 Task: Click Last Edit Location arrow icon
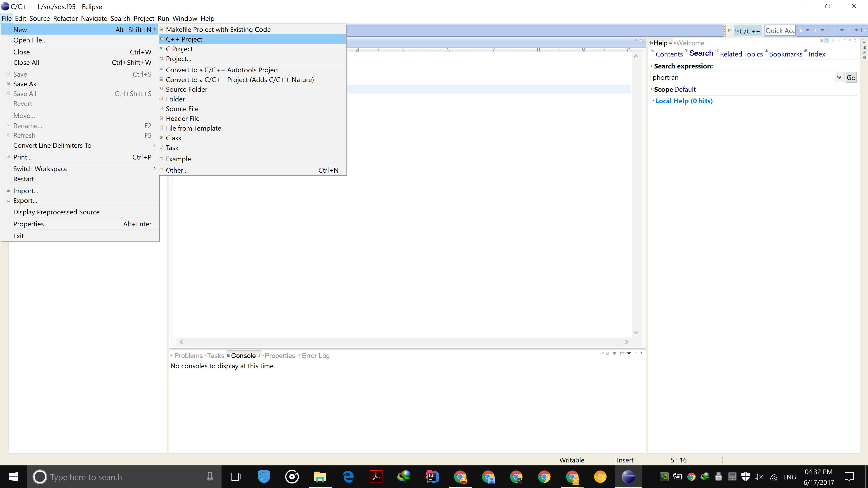click(829, 30)
